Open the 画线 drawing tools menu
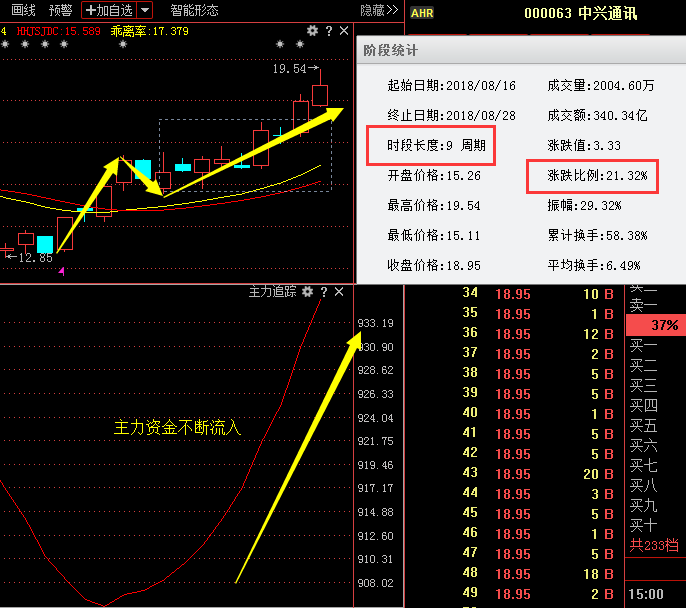This screenshot has height=608, width=686. click(x=24, y=10)
